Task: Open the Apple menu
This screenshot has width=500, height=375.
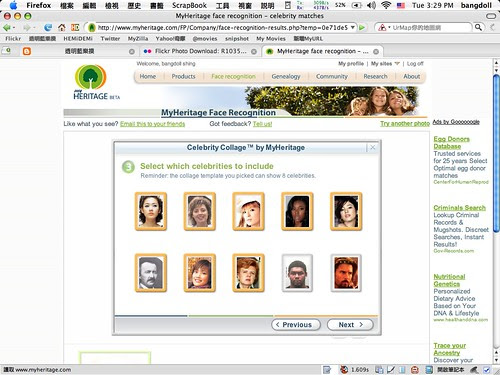Action: point(14,5)
